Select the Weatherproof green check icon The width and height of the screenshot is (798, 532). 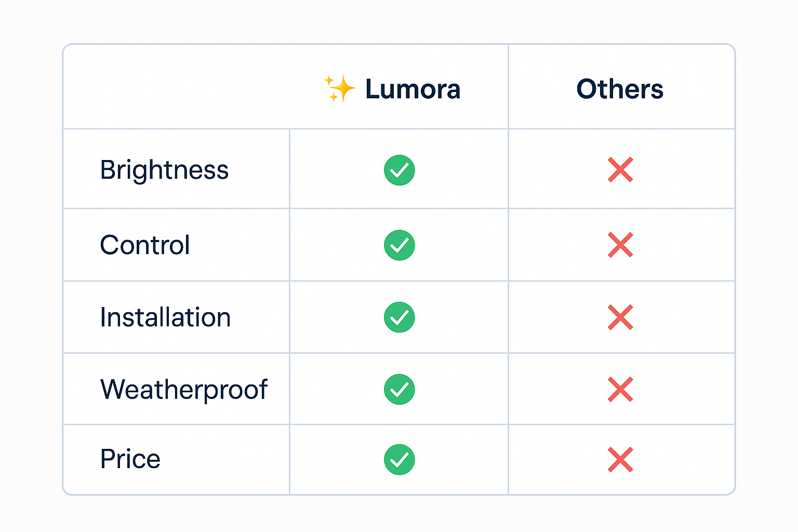399,389
